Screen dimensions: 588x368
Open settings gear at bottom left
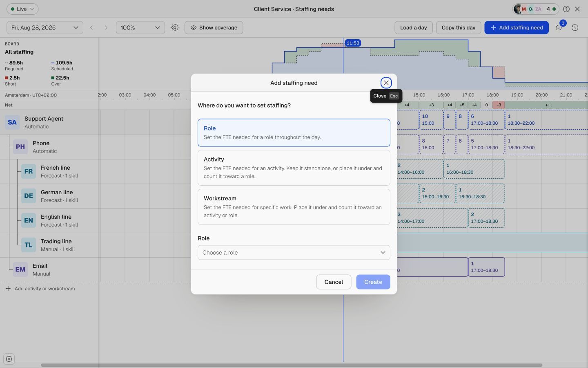click(x=9, y=359)
